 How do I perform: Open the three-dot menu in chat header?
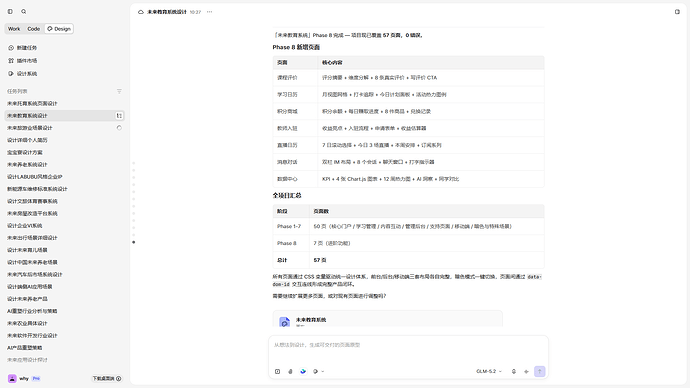(209, 12)
